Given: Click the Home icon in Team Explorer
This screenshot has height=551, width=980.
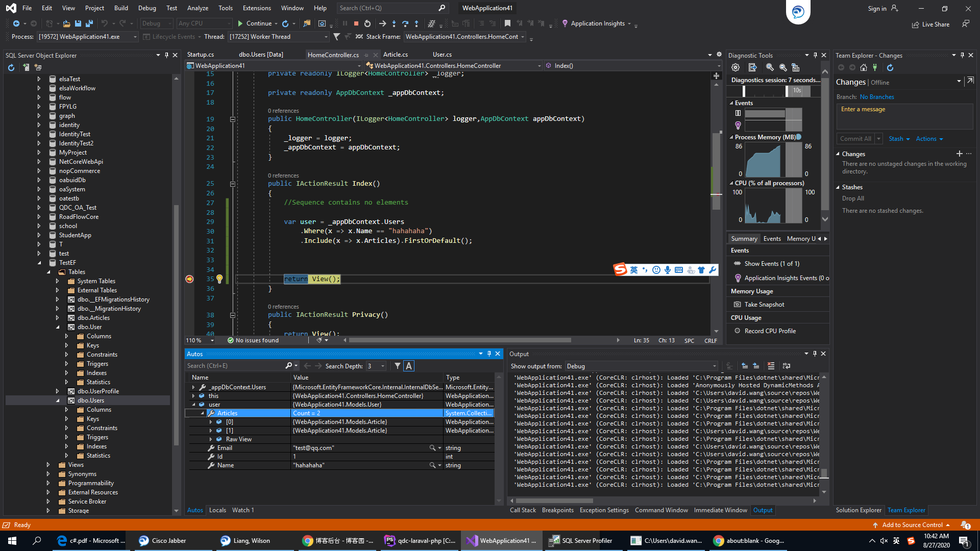Looking at the screenshot, I should [x=864, y=67].
